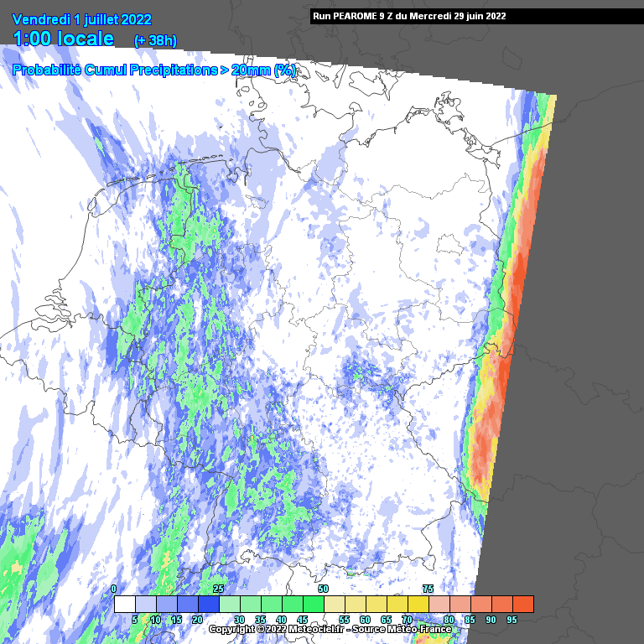Click the '25' label above the legend

(218, 589)
